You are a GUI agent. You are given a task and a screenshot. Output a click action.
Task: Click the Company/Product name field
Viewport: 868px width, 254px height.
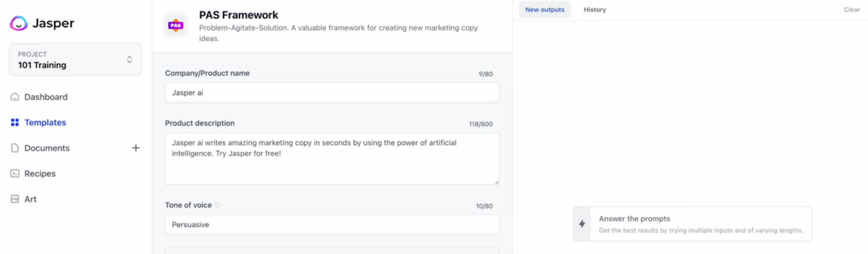(332, 93)
